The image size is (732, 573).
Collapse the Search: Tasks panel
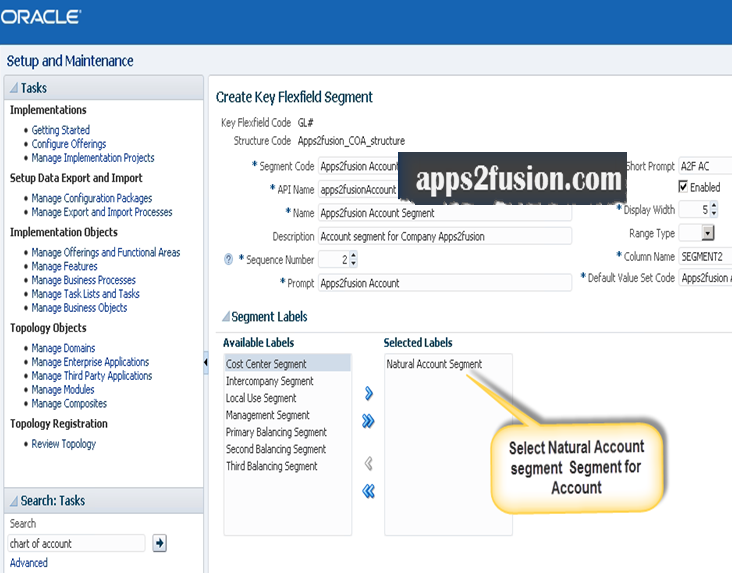pos(14,501)
